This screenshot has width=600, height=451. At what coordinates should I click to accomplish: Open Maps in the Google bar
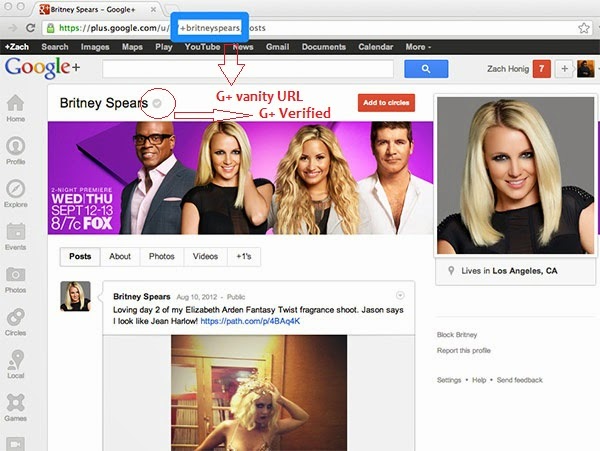coord(132,47)
